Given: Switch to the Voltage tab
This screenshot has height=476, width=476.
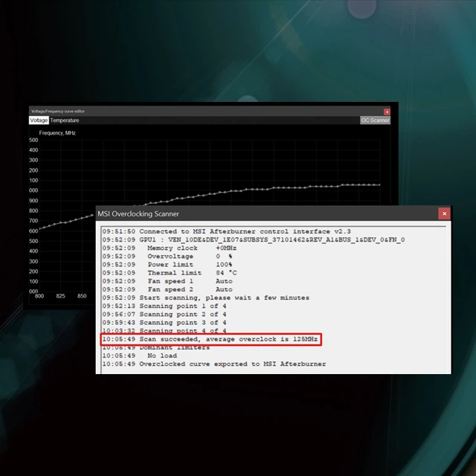Looking at the screenshot, I should click(x=39, y=120).
